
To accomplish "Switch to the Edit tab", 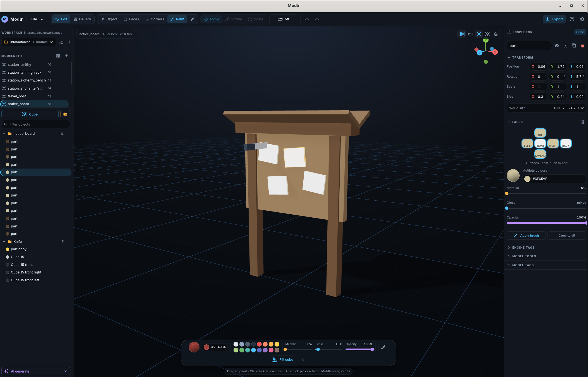I will [x=61, y=19].
